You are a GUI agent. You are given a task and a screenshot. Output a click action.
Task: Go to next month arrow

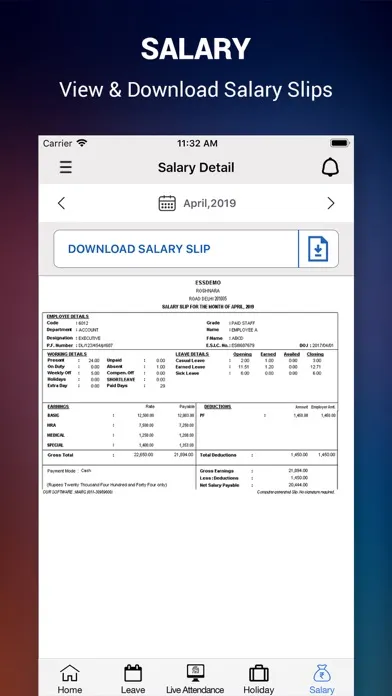point(331,203)
